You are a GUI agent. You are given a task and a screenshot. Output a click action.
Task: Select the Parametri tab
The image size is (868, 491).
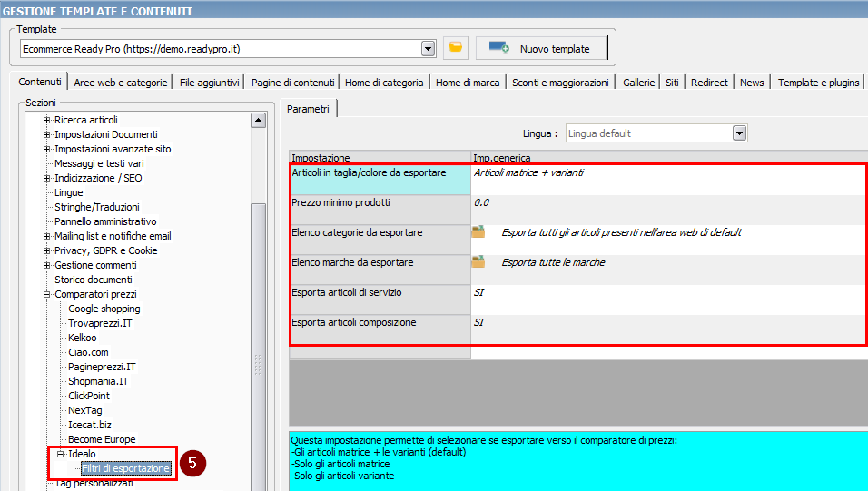[x=309, y=109]
